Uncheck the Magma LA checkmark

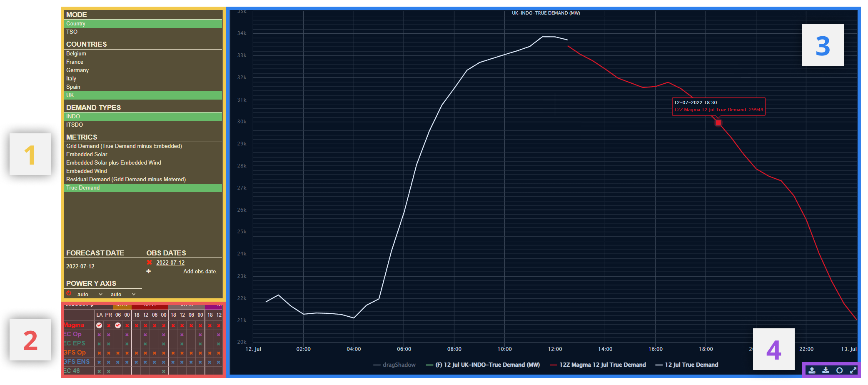pos(99,325)
